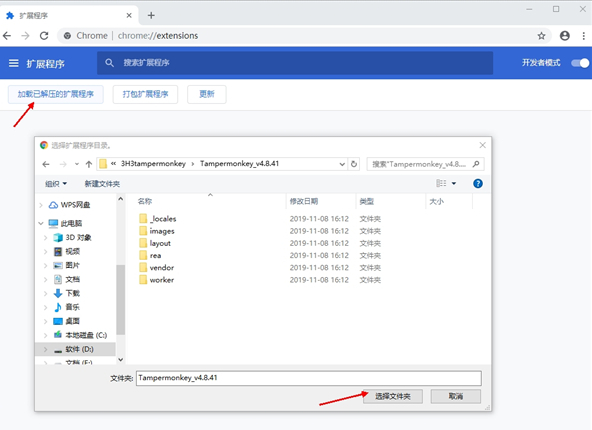Image resolution: width=592 pixels, height=430 pixels.
Task: Click 打包扩展程序 button
Action: (x=145, y=94)
